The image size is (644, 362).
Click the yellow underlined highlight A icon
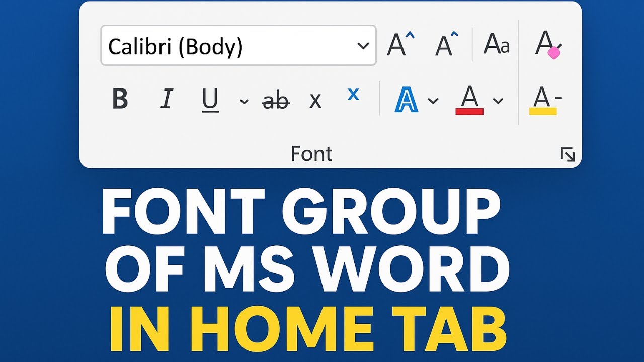click(x=545, y=101)
